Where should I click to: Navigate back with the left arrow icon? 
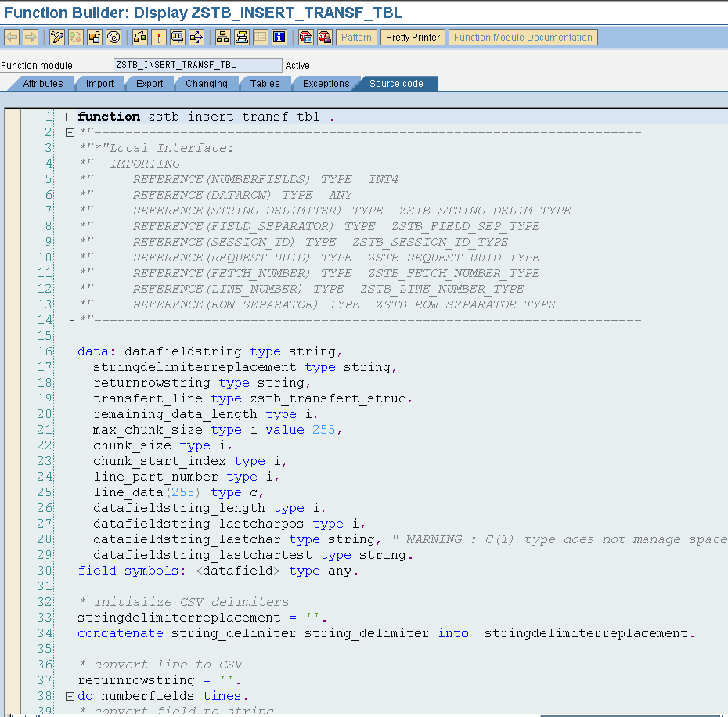pos(12,36)
